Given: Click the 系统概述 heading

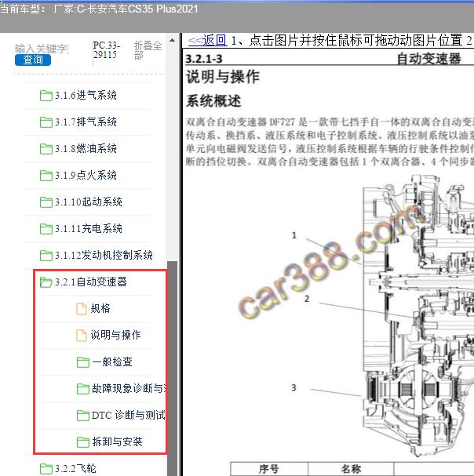Looking at the screenshot, I should [213, 101].
